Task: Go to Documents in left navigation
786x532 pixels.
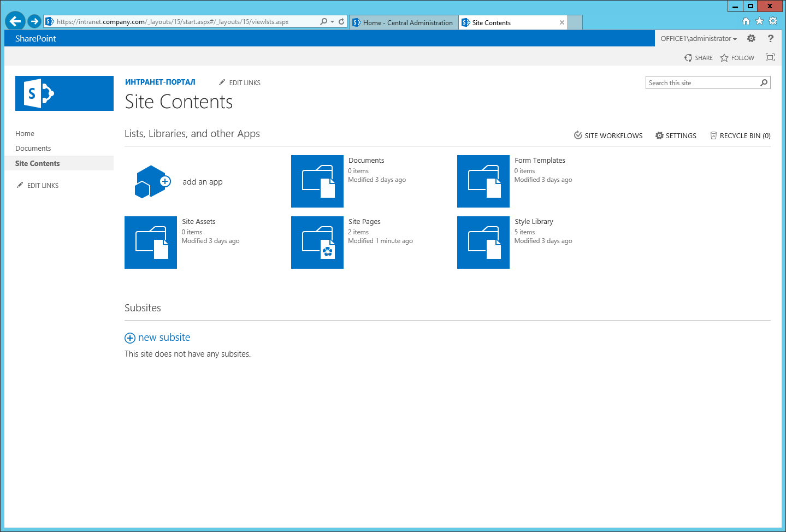Action: click(33, 148)
